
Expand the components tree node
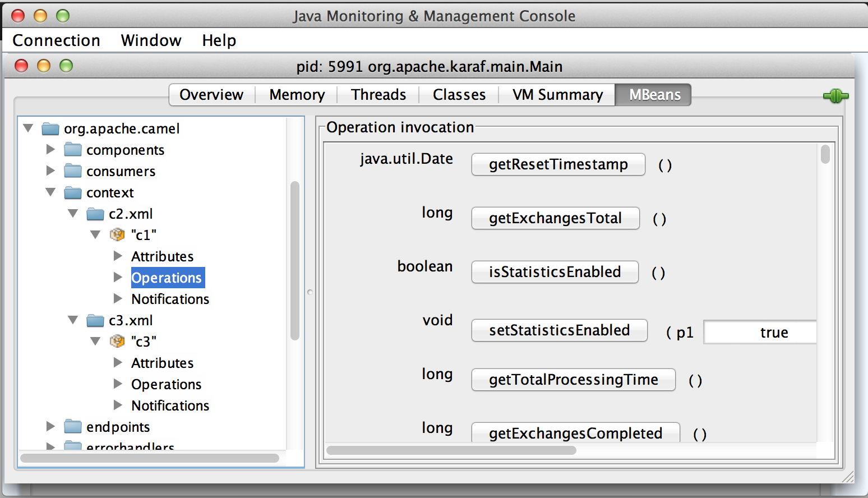point(50,150)
